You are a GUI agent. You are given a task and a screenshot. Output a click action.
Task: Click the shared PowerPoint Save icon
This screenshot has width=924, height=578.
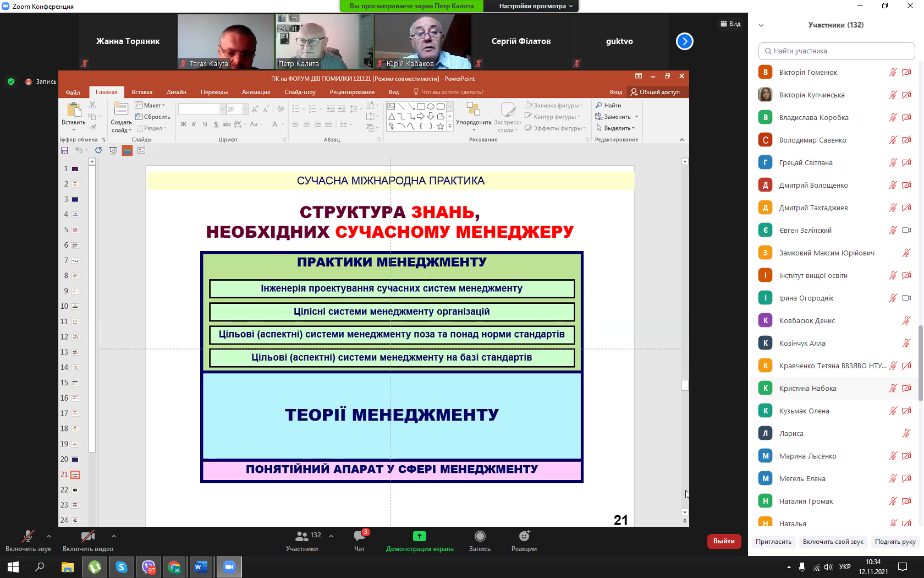(65, 150)
